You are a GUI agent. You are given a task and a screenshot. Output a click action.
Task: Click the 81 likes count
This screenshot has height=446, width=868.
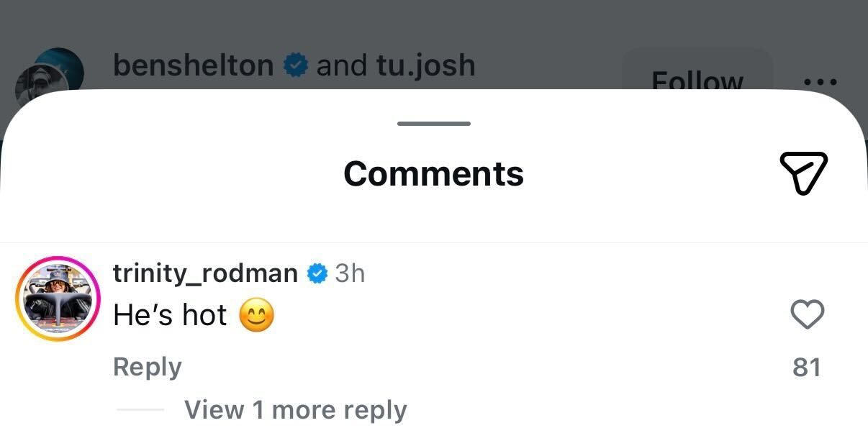tap(808, 366)
